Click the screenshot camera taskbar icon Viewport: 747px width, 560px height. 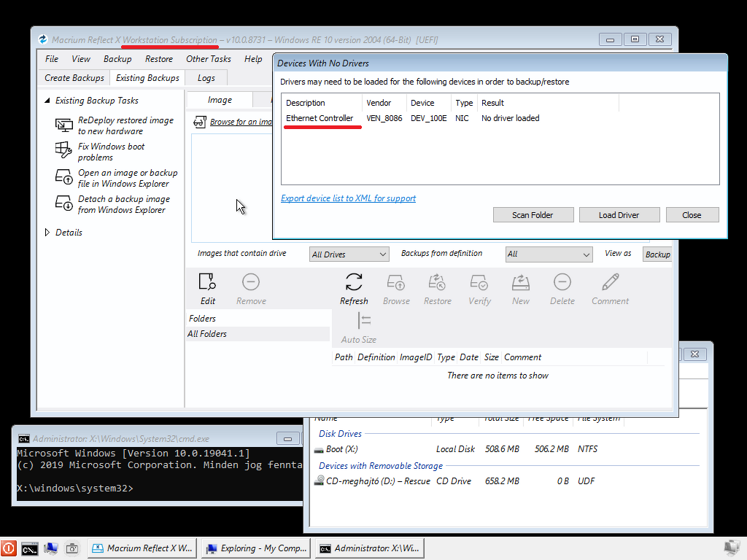[72, 548]
